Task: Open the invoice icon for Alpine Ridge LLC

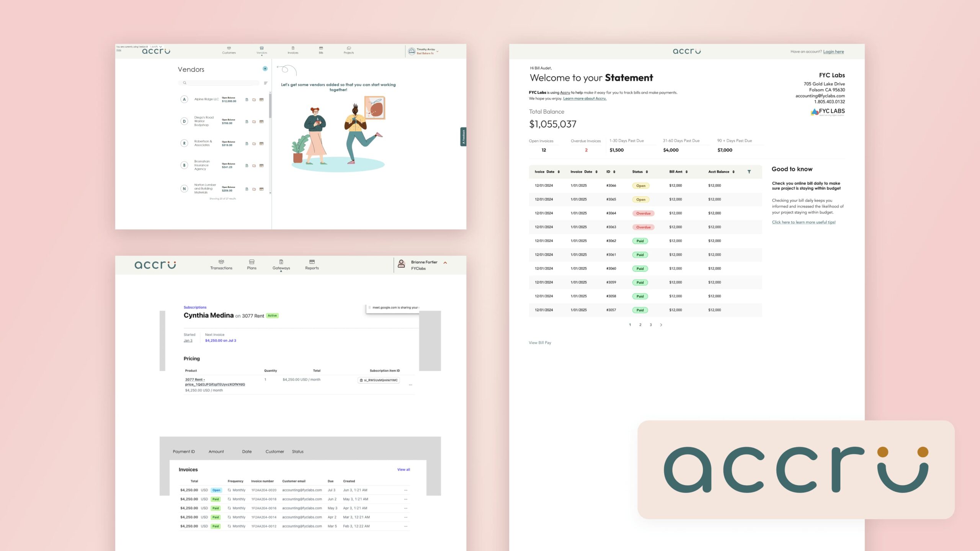Action: coord(247,100)
